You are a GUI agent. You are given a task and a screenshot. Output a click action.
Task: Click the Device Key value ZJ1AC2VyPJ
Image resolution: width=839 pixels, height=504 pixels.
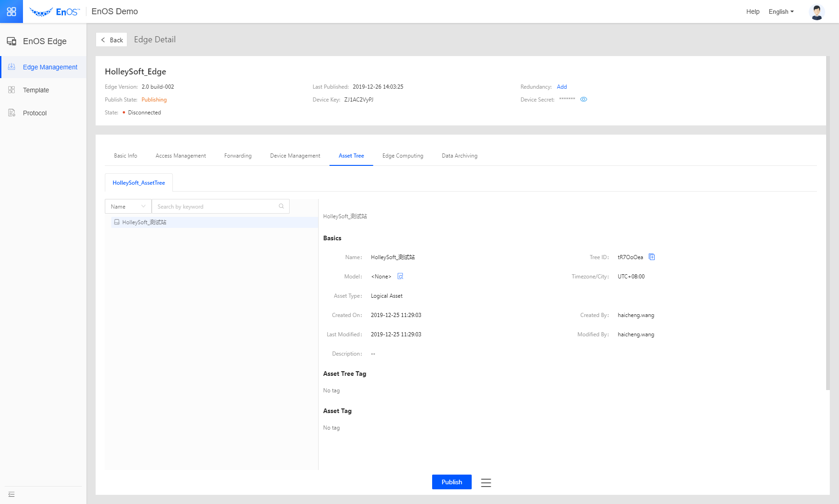coord(359,100)
